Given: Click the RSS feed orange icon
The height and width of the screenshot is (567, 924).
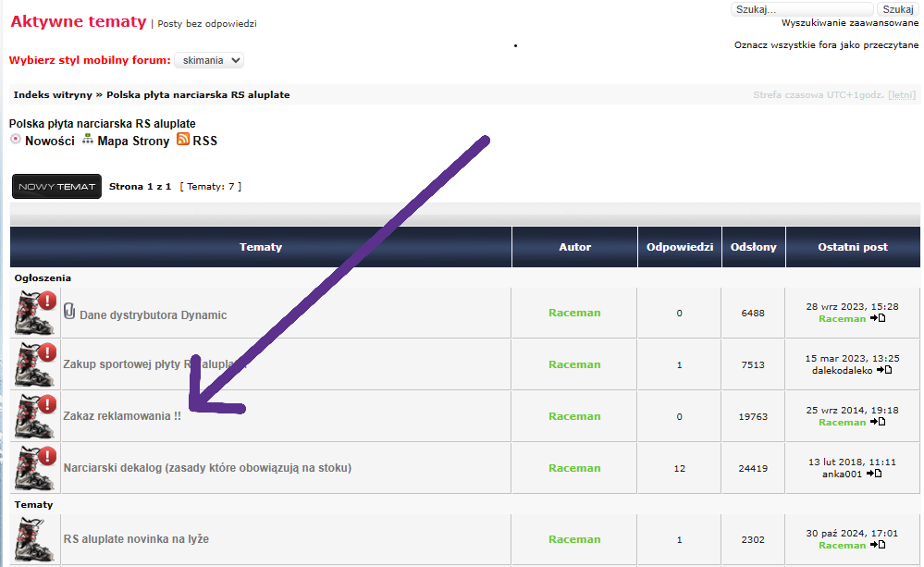Looking at the screenshot, I should [x=183, y=140].
